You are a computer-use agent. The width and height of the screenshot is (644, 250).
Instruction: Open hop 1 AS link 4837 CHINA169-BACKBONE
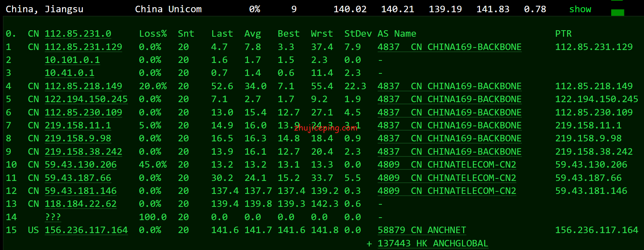(x=449, y=47)
